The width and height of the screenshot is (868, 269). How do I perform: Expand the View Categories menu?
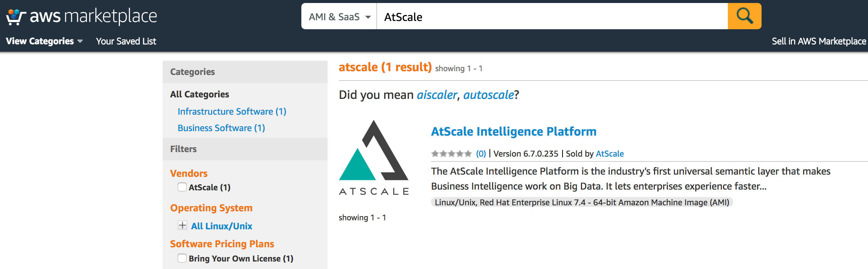click(x=44, y=41)
